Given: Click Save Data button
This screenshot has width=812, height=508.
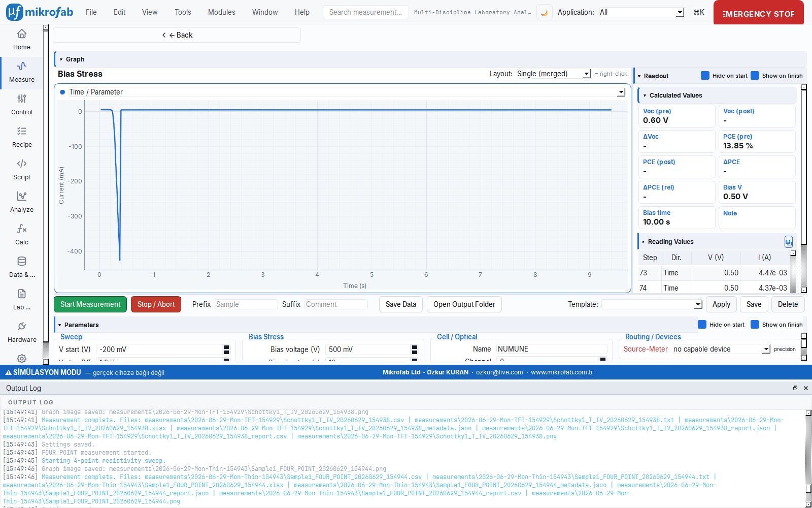Looking at the screenshot, I should click(401, 304).
